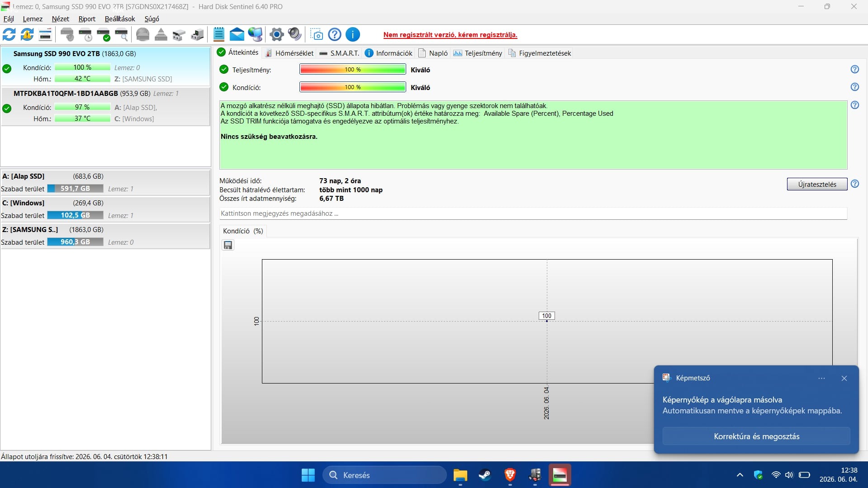Viewport: 868px width, 488px height.
Task: Switch to the Napló tab
Action: click(x=433, y=53)
